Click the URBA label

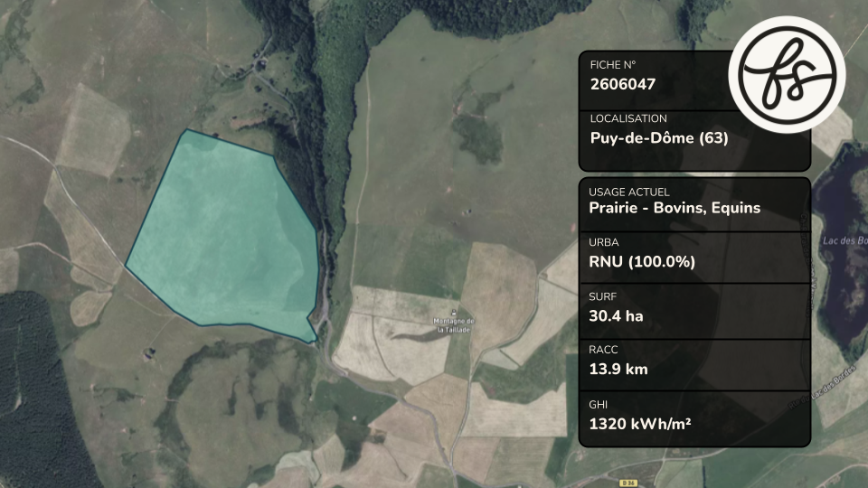tap(603, 242)
